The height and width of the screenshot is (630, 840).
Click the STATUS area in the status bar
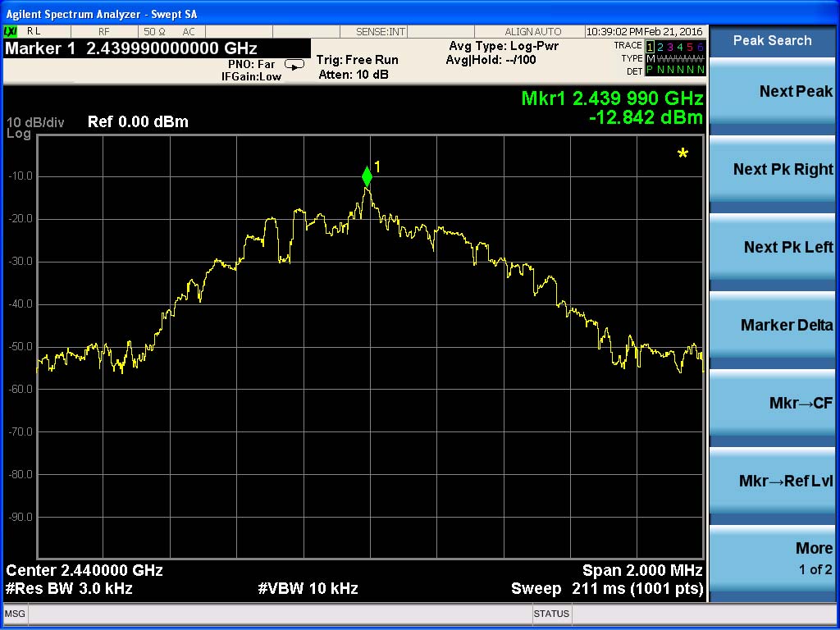[x=551, y=614]
